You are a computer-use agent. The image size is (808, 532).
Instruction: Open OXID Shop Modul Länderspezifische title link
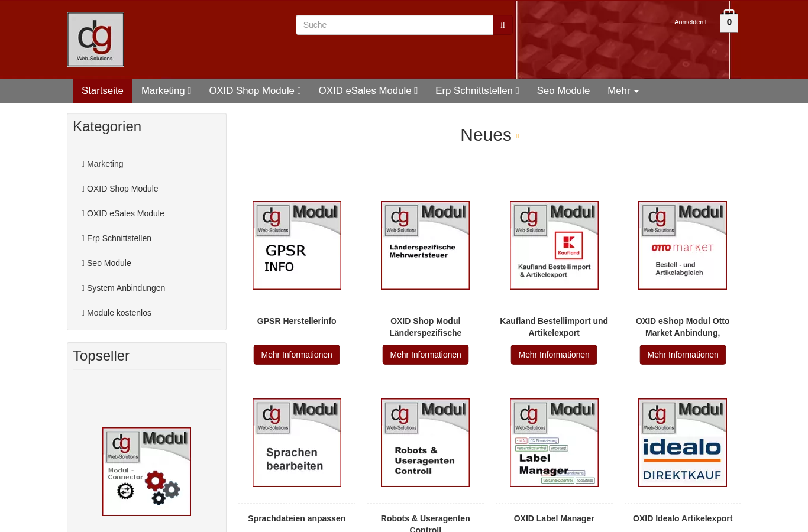point(425,327)
